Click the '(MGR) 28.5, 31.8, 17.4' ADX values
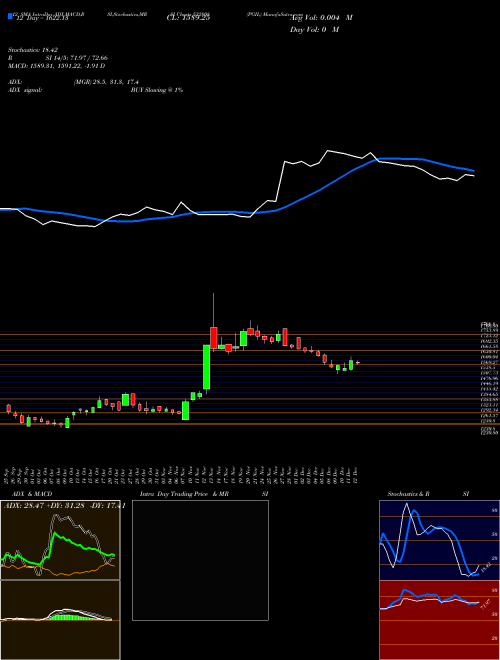500x660 pixels. (106, 82)
